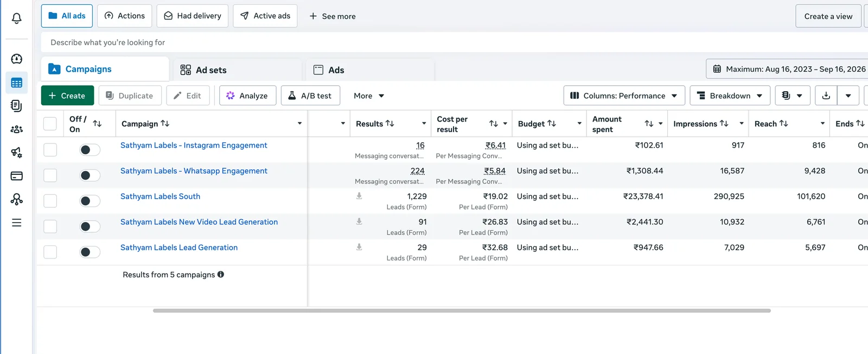The image size is (868, 354).
Task: Open the Results column options arrow
Action: pos(424,124)
